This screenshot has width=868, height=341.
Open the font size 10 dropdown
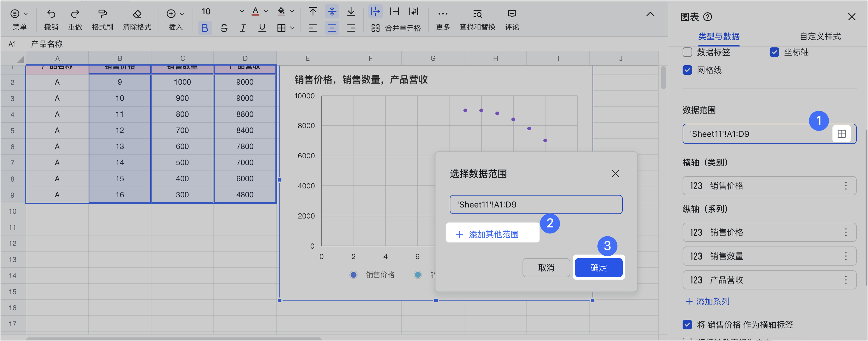(242, 11)
